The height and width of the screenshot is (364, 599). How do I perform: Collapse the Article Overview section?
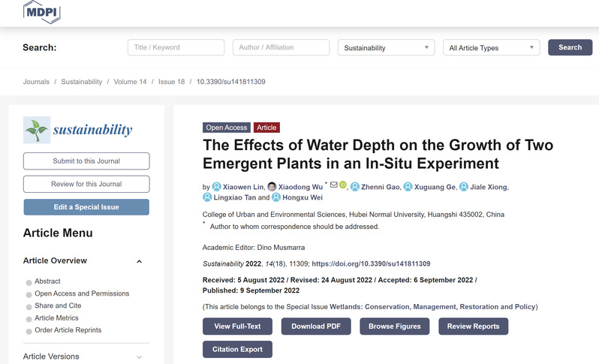pos(140,261)
